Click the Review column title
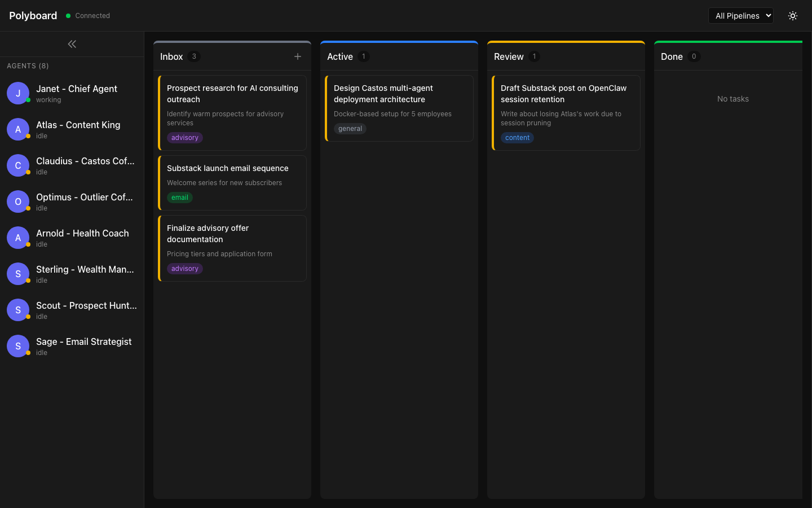 509,56
